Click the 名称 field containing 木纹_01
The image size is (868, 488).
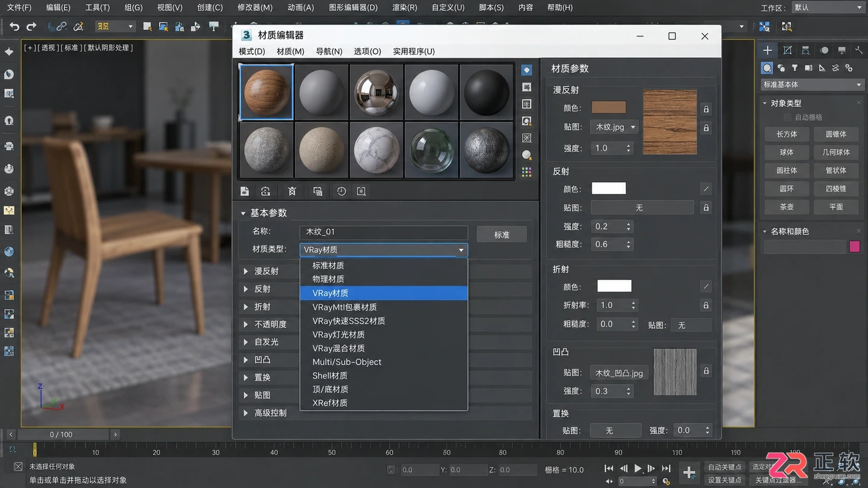click(x=383, y=232)
